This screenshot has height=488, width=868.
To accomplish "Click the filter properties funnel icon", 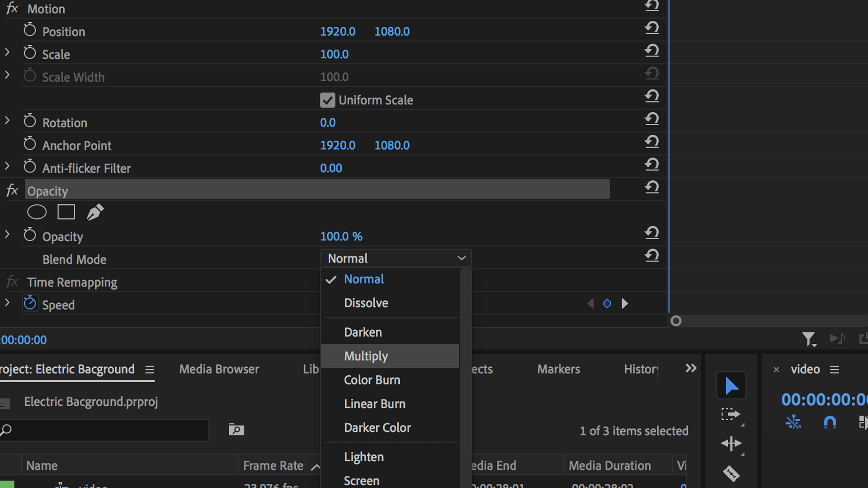I will (x=808, y=339).
